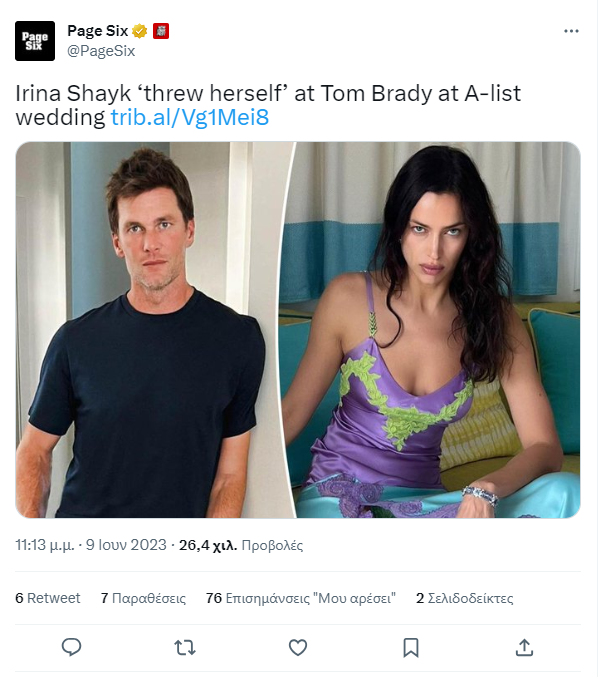Click the share upload icon

click(x=524, y=647)
